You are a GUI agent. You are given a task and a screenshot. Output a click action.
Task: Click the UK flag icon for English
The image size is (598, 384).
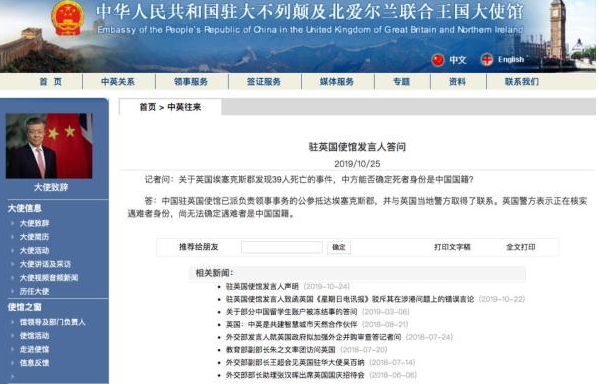(x=487, y=59)
